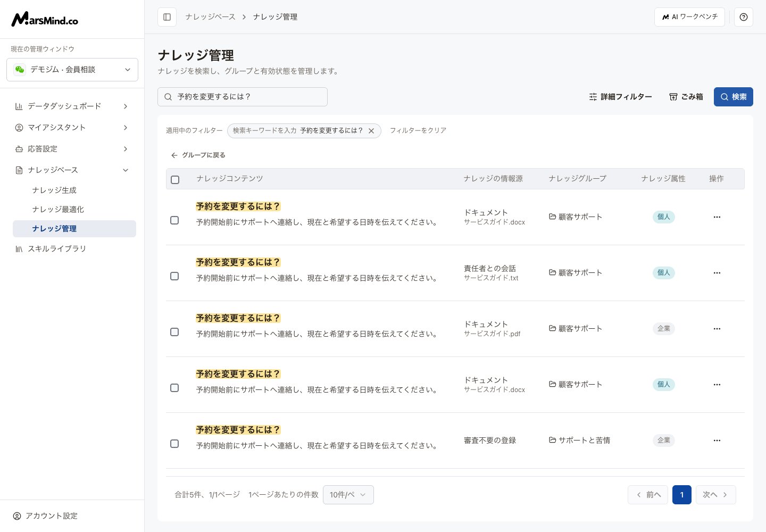766x532 pixels.
Task: Open the help question-mark icon
Action: pos(744,17)
